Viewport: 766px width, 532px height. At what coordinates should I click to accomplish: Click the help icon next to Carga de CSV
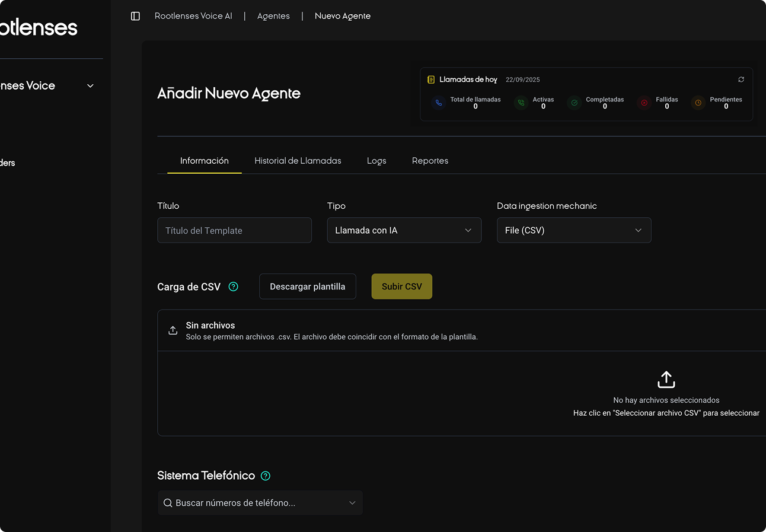(234, 286)
